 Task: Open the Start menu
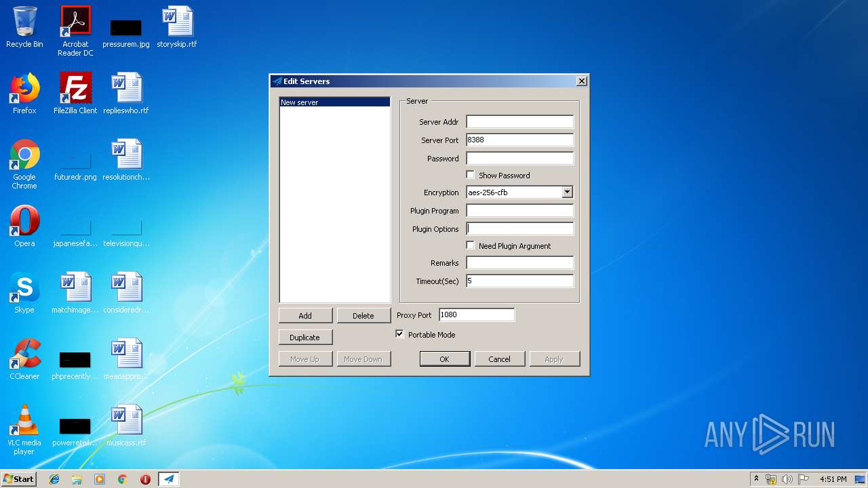click(19, 479)
